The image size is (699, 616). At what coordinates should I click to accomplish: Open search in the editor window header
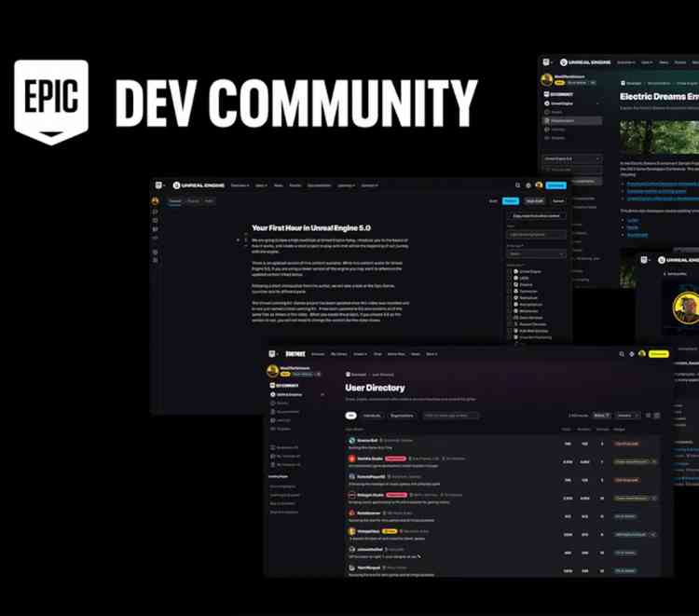tap(517, 185)
